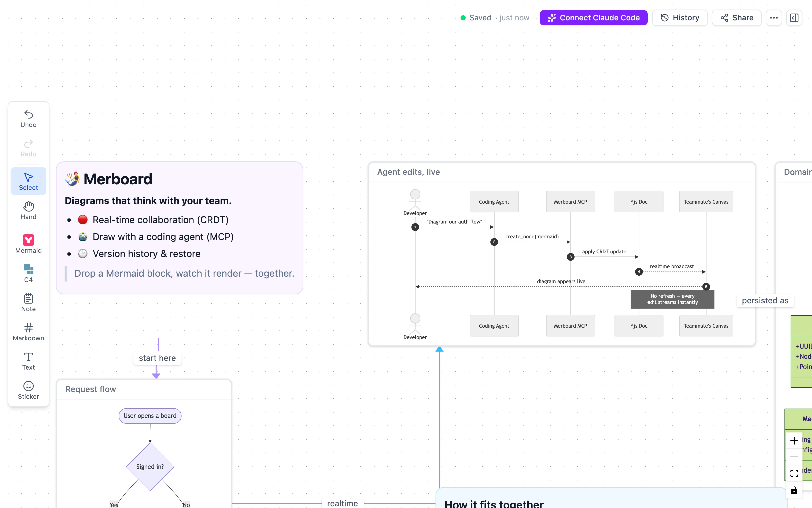Click the 'Signed in?' decision diamond
812x508 pixels.
point(150,467)
